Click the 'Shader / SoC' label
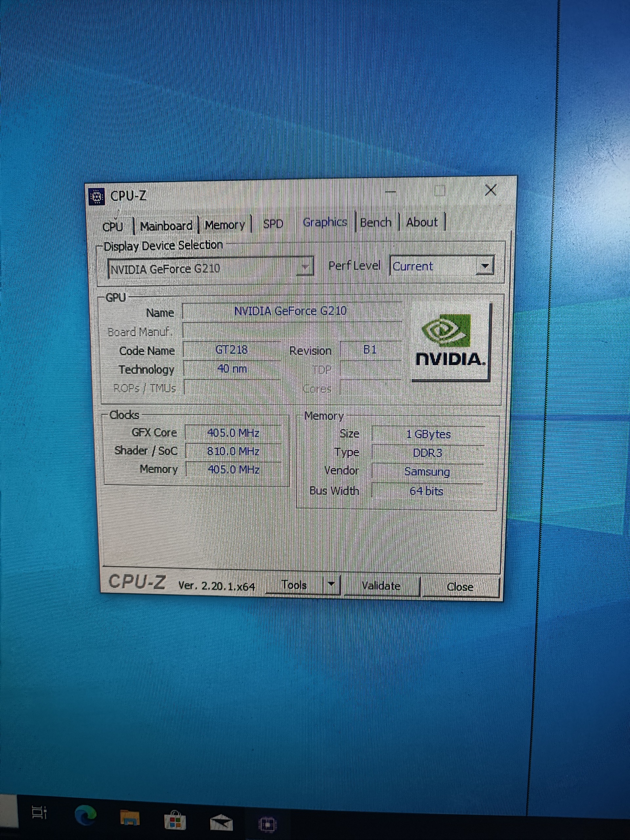 pos(146,451)
